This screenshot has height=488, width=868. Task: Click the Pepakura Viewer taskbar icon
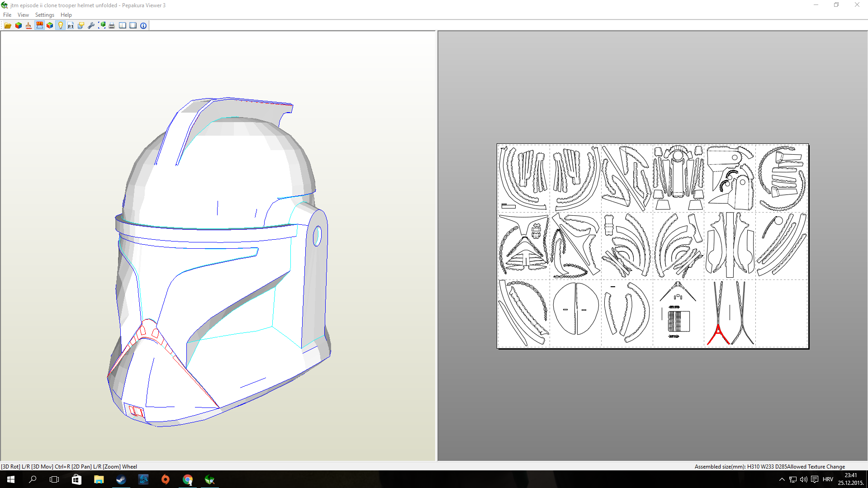coord(209,479)
